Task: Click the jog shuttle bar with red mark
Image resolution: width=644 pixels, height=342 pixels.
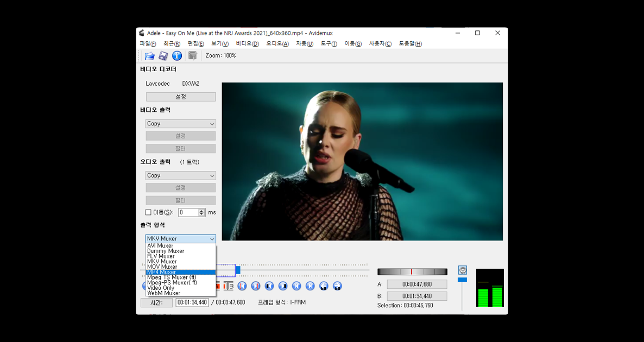Action: [x=412, y=272]
